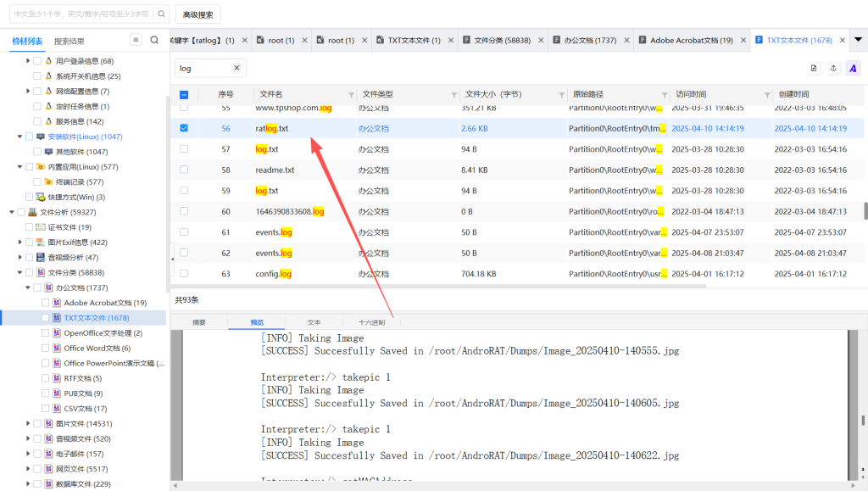Click the search icon in the evidence list panel
The height and width of the screenshot is (491, 868).
point(154,40)
